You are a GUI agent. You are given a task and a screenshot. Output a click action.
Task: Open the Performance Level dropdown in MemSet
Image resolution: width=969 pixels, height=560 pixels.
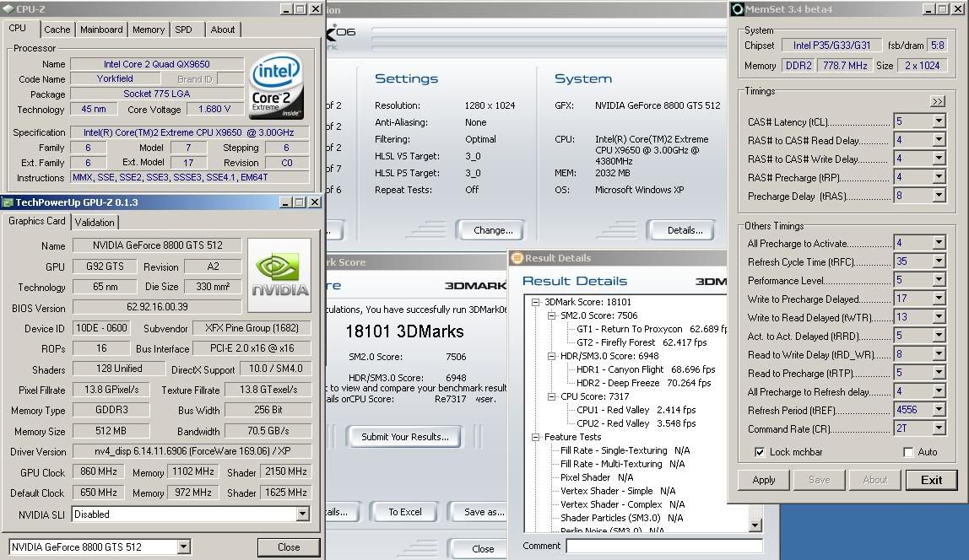(x=939, y=280)
